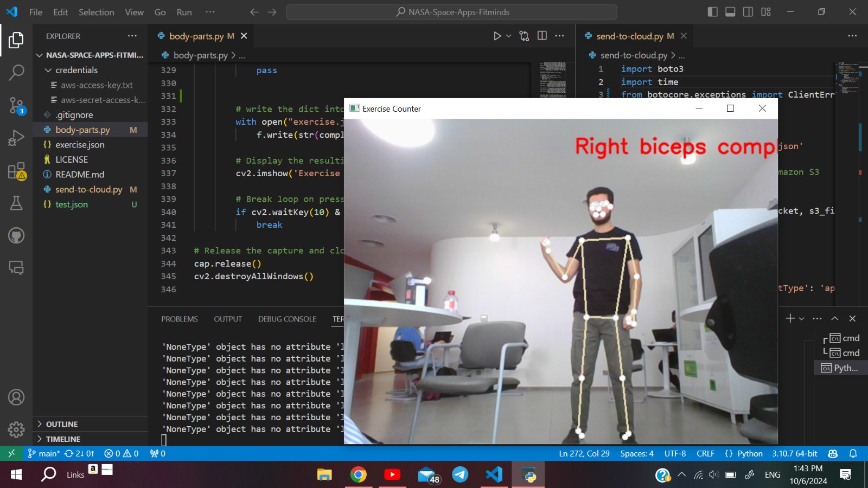Toggle the bottom panel layout

tap(730, 12)
